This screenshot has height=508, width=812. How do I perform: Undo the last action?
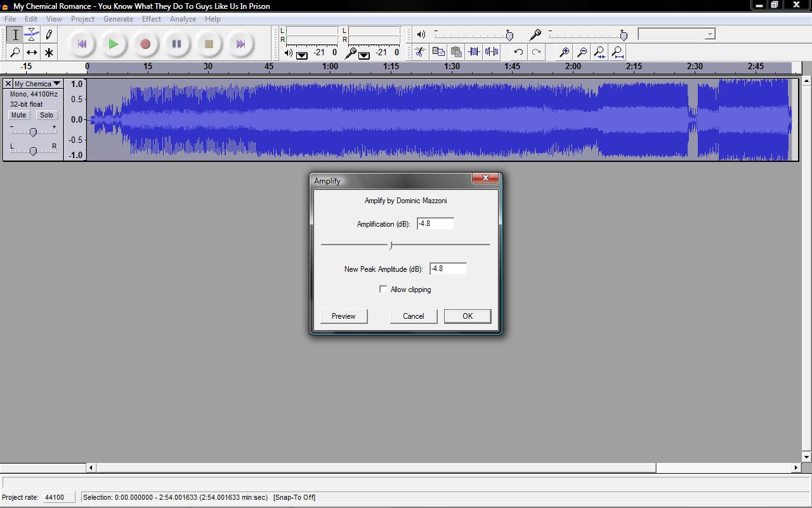(518, 52)
